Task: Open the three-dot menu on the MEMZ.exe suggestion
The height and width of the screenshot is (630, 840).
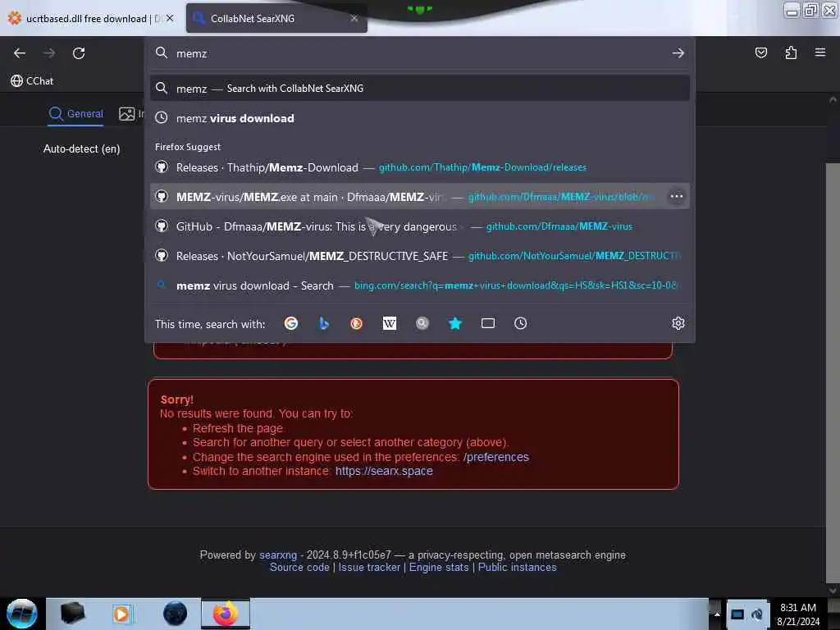Action: tap(676, 197)
